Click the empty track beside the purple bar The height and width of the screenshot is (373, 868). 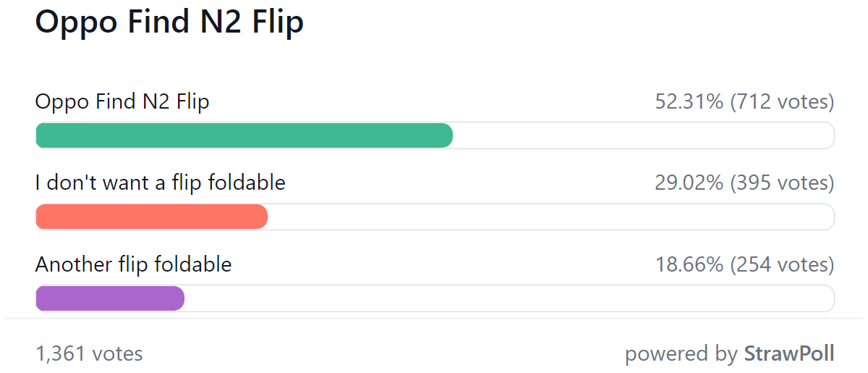click(x=509, y=298)
